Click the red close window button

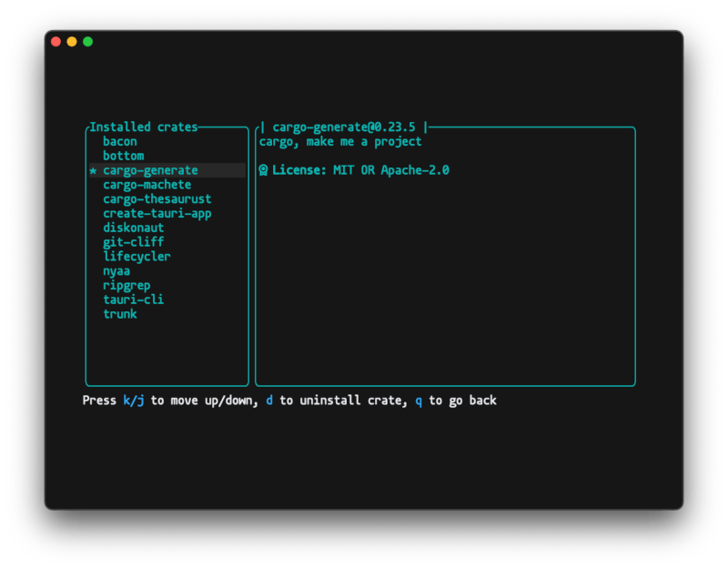[56, 42]
